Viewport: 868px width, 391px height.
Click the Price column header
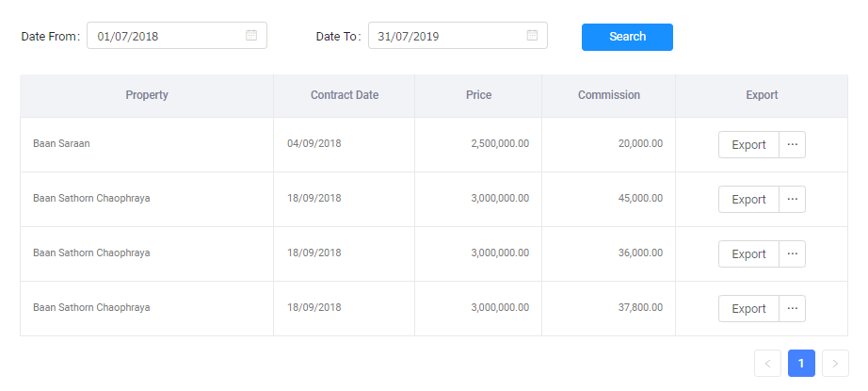coord(478,95)
